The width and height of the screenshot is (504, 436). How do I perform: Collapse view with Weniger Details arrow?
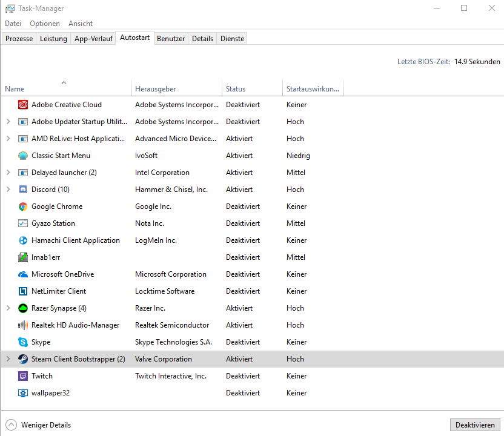tap(12, 424)
